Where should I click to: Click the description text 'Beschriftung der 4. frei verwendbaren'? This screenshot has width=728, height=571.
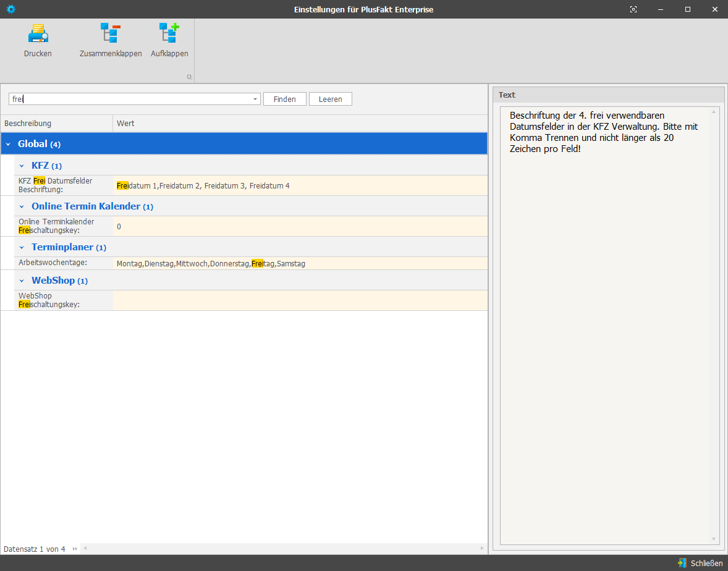pos(587,115)
